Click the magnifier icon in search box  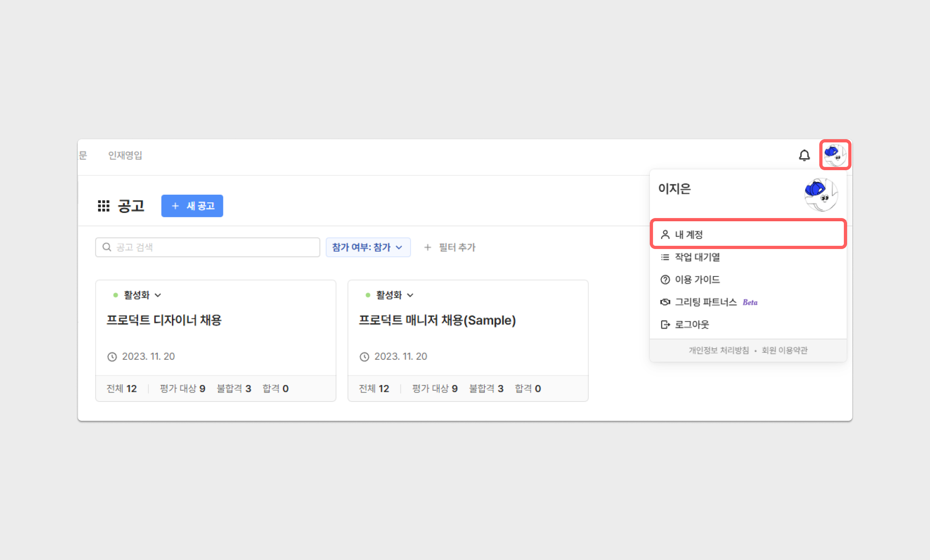point(107,247)
